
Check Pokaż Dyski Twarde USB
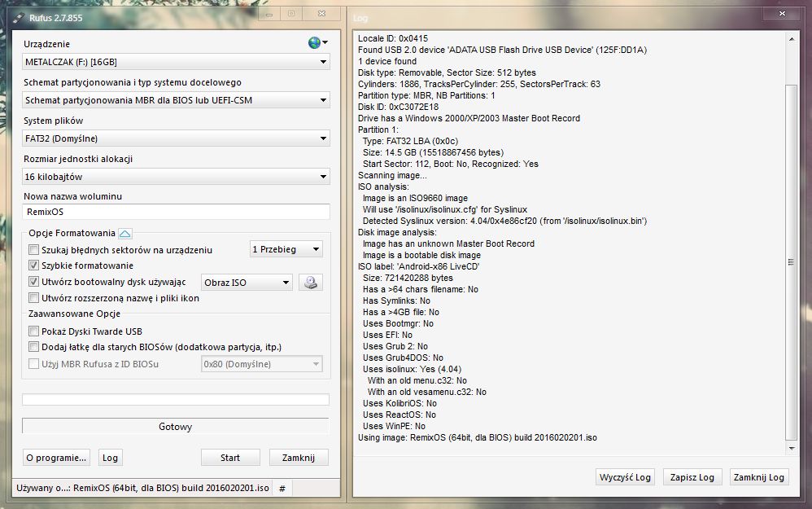(33, 331)
